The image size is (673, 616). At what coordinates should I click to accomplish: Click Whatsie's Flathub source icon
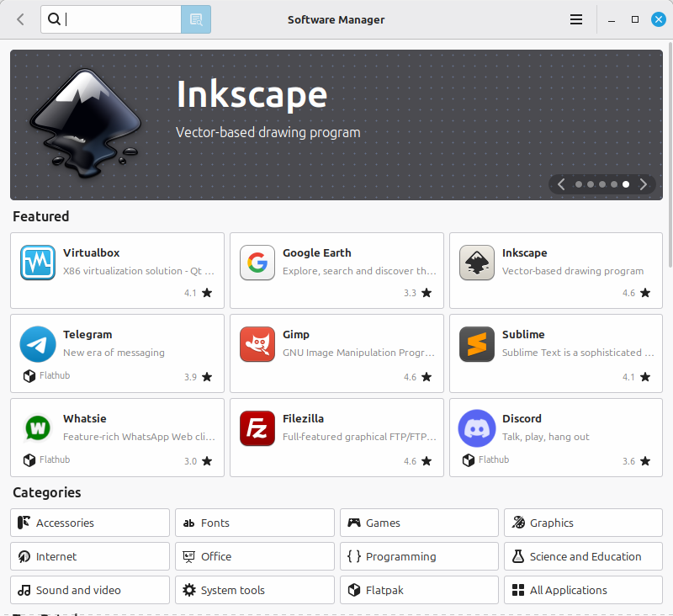point(29,459)
